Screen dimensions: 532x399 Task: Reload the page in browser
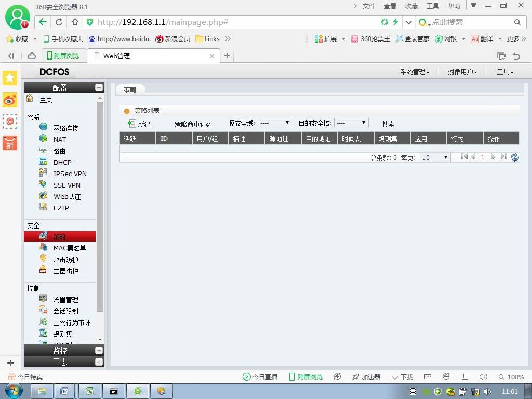pos(59,22)
